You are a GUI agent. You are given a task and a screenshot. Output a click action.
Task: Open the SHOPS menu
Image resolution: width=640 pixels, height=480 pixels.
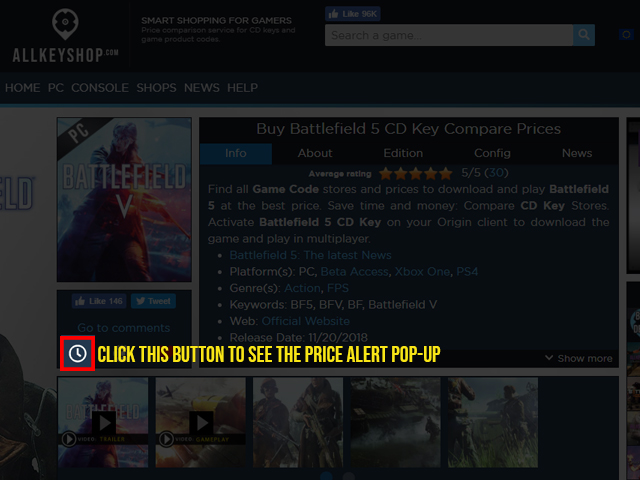[x=156, y=88]
